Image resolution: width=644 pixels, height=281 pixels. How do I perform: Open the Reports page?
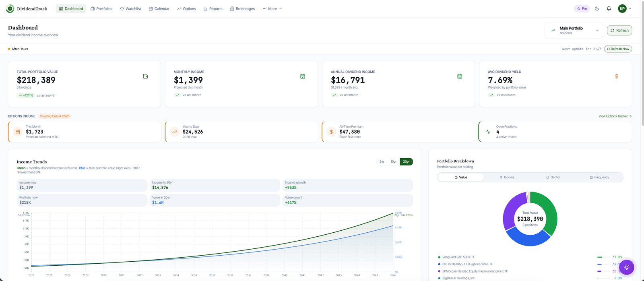point(213,8)
